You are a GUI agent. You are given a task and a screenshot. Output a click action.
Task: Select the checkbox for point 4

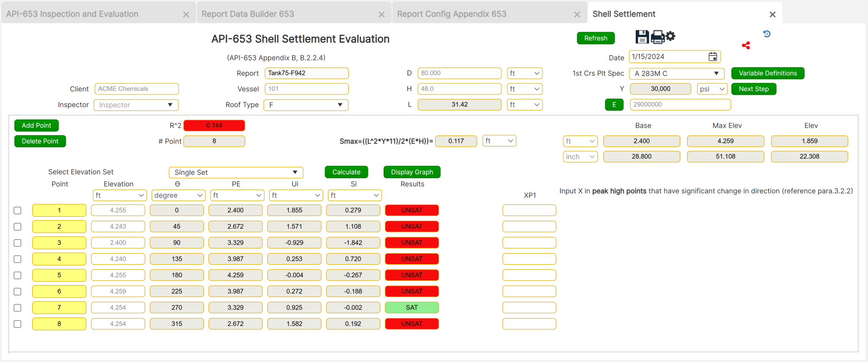tap(17, 259)
